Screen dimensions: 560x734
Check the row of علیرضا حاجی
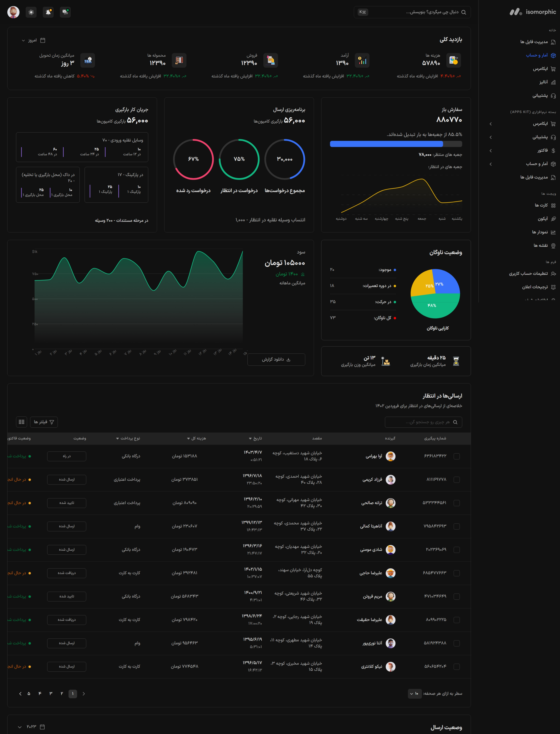[457, 573]
